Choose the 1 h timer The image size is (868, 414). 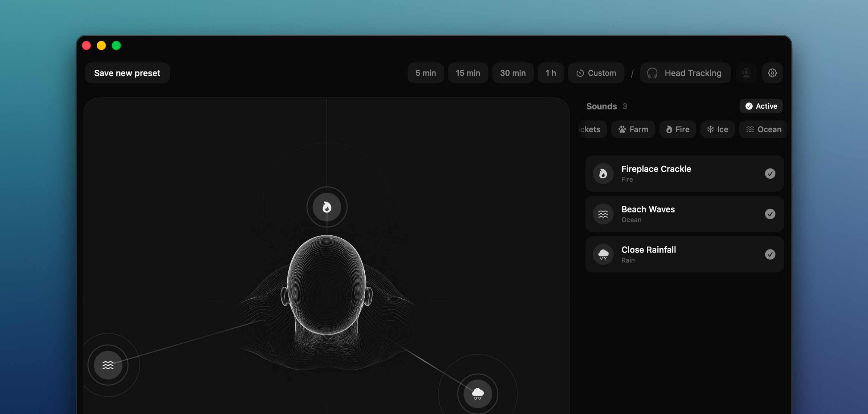tap(551, 73)
